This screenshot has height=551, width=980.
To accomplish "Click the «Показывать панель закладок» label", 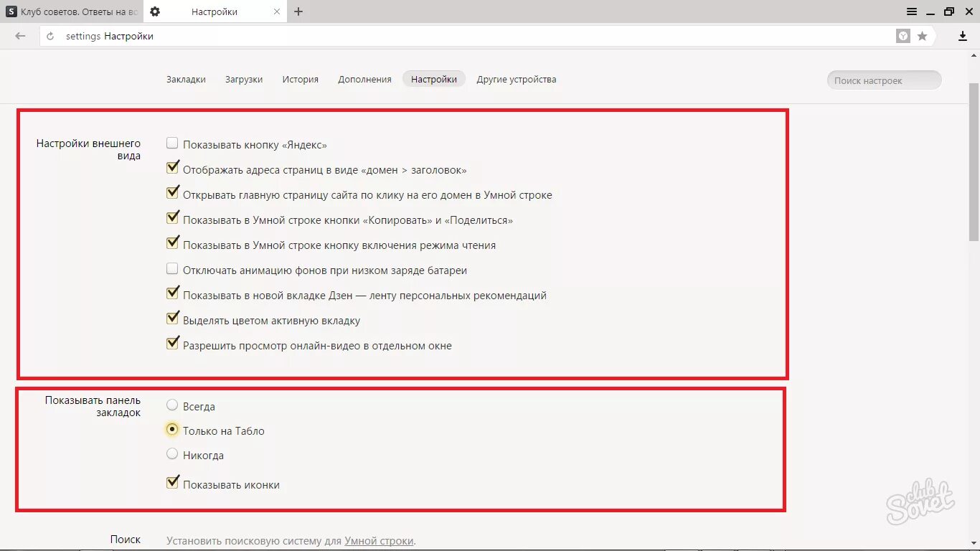I will 93,406.
